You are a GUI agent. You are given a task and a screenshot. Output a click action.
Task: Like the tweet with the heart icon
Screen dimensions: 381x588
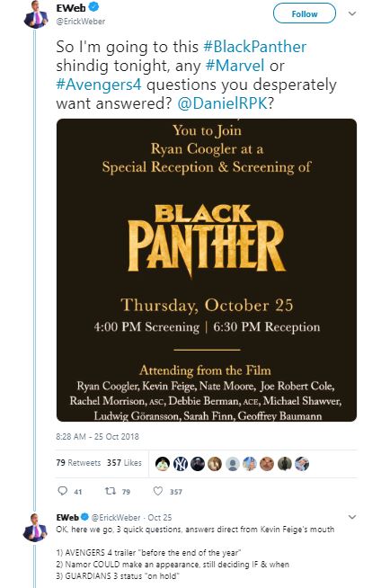[x=158, y=491]
